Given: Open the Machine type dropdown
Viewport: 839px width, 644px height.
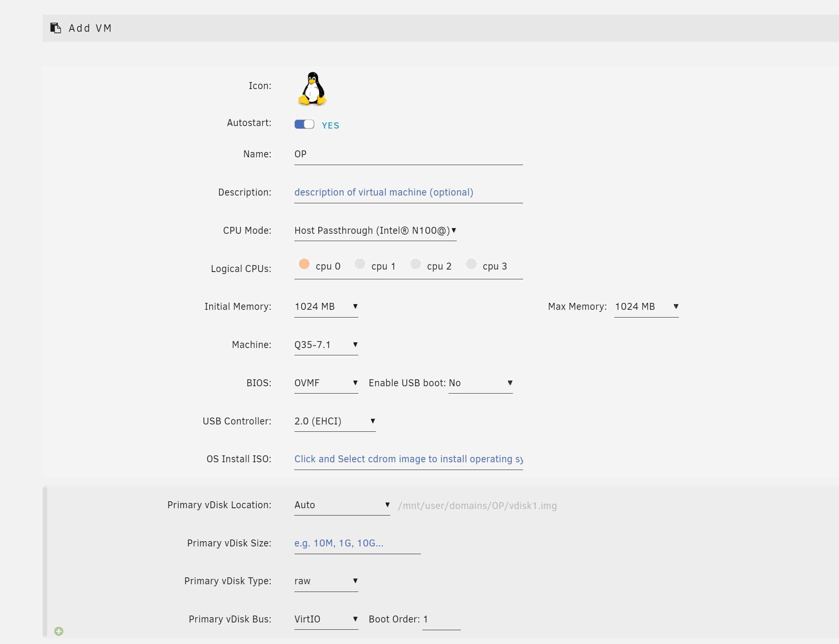Looking at the screenshot, I should coord(326,345).
